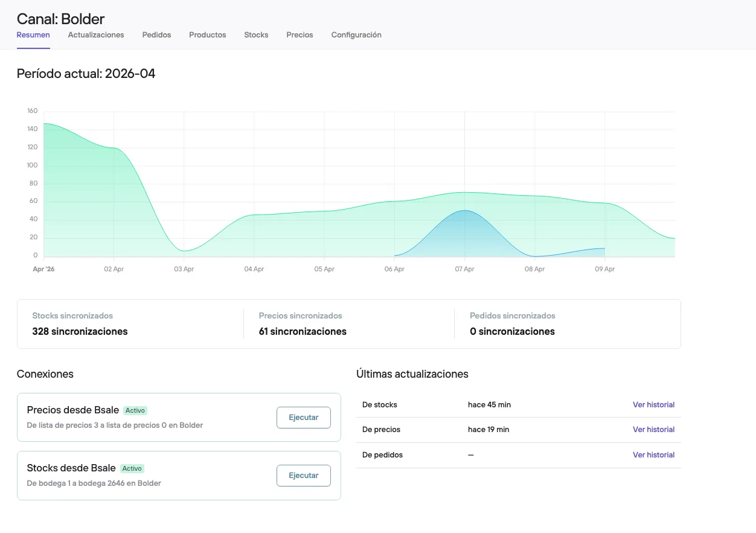This screenshot has width=756, height=533.
Task: Switch to the Actualizaciones tab
Action: click(x=96, y=35)
